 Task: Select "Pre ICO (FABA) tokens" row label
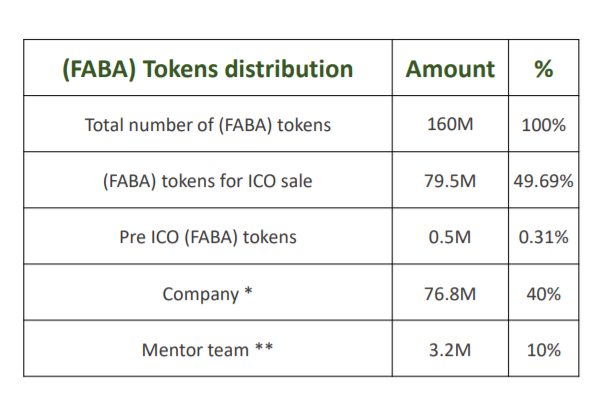tap(208, 237)
